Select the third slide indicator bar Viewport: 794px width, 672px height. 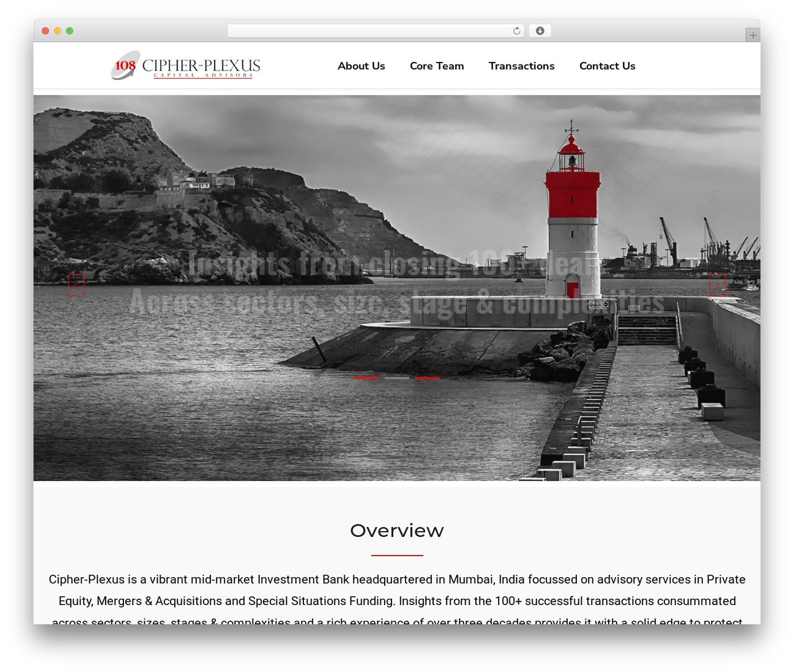427,378
